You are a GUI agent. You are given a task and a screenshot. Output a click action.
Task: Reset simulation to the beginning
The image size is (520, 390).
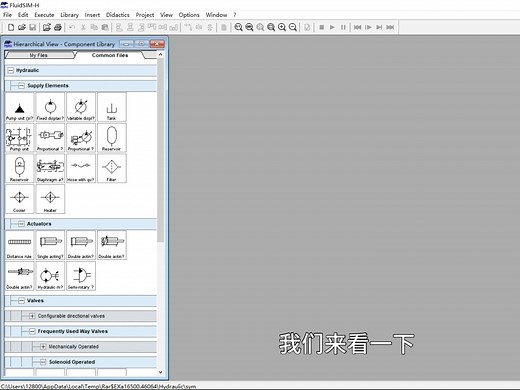click(357, 27)
